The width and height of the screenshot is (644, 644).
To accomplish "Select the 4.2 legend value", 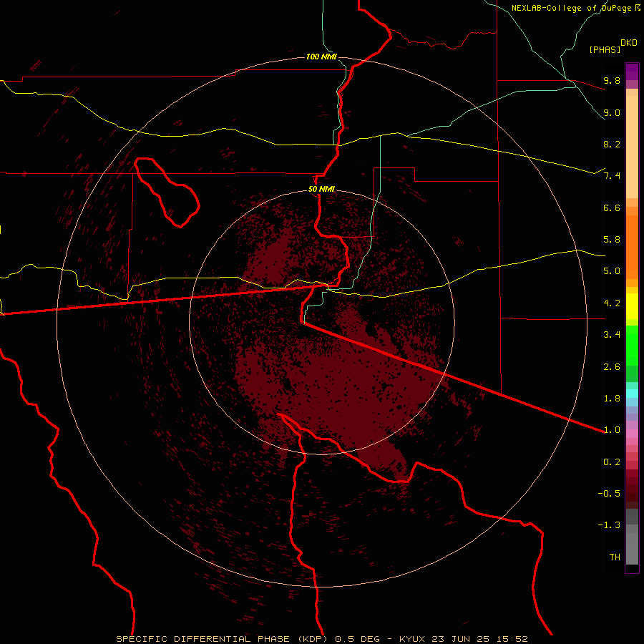I will 612,303.
